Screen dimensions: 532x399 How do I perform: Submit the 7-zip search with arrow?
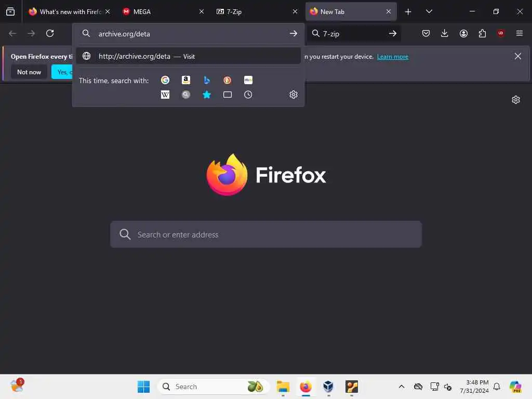click(x=393, y=33)
